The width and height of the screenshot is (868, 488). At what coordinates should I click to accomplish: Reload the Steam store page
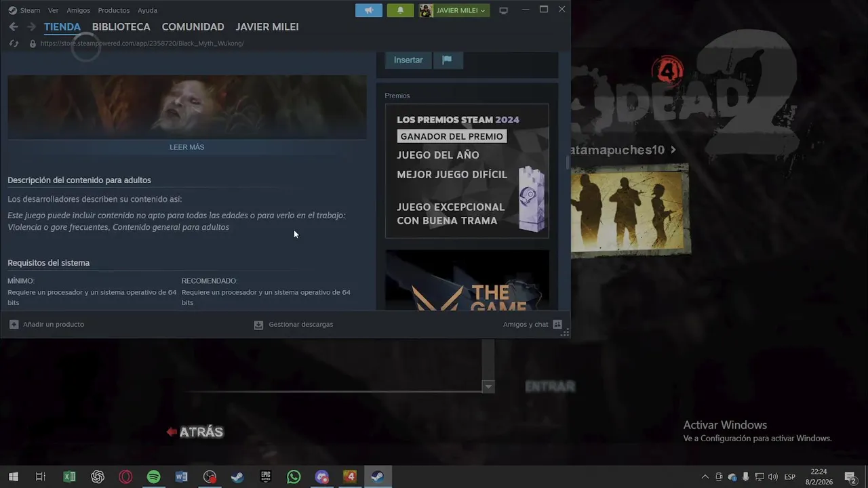(x=14, y=43)
